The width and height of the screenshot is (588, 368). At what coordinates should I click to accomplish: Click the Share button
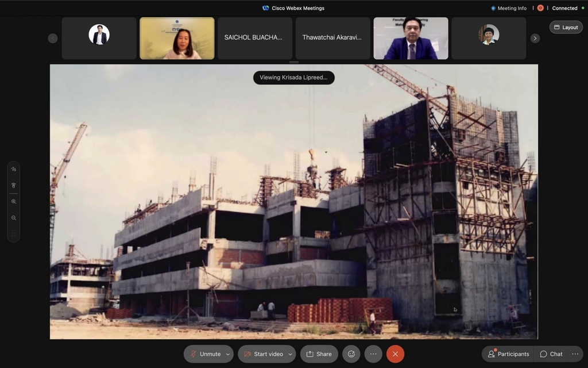[x=319, y=354]
